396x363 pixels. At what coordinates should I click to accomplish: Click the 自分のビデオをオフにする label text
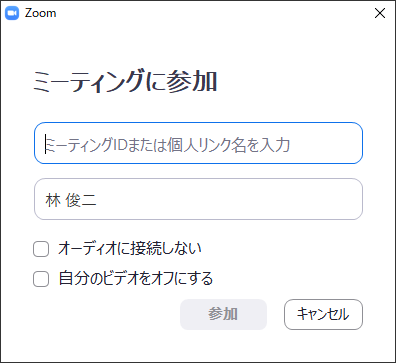click(136, 278)
